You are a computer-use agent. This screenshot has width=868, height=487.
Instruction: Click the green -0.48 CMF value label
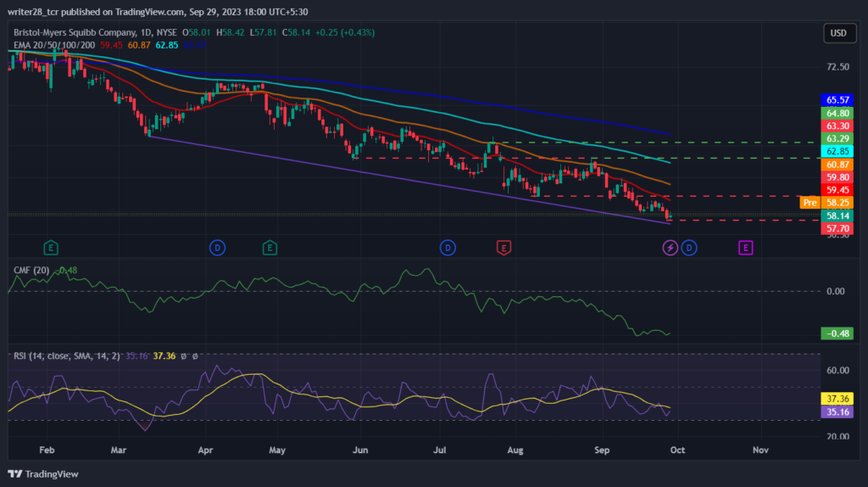click(837, 333)
